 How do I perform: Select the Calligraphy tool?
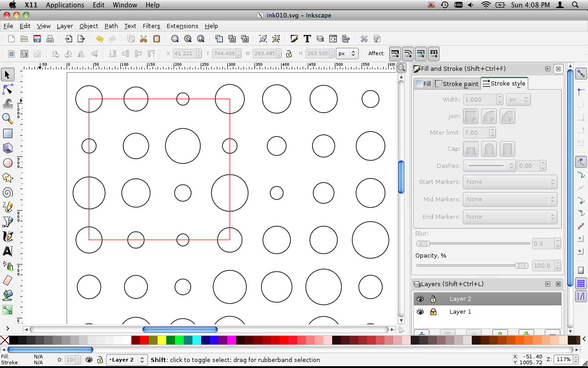point(7,236)
